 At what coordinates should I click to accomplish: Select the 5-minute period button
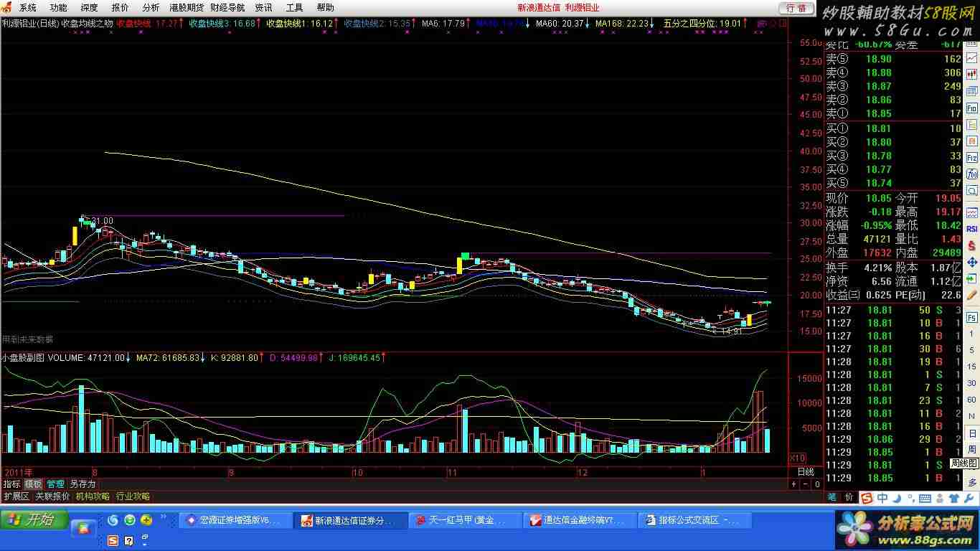pos(972,350)
